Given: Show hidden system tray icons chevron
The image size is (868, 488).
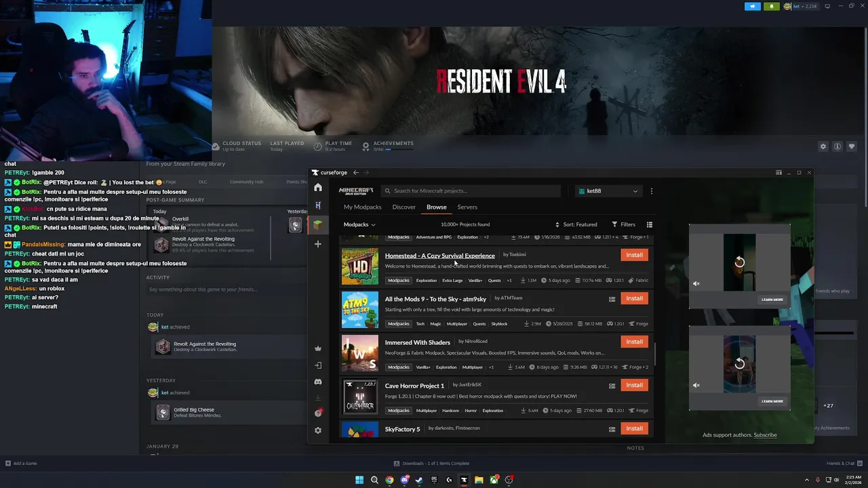Looking at the screenshot, I should (808, 480).
